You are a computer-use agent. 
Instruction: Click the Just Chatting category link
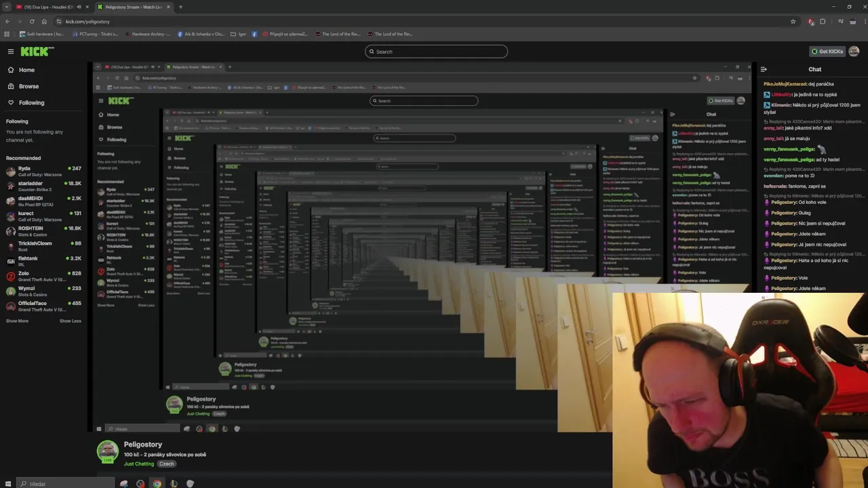(x=139, y=464)
